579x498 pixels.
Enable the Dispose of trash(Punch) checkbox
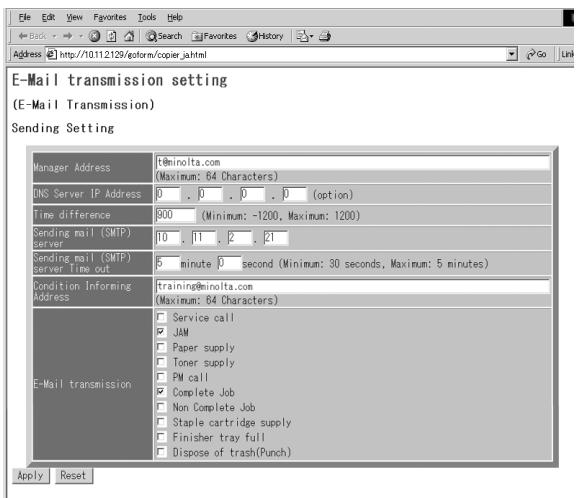tap(161, 452)
